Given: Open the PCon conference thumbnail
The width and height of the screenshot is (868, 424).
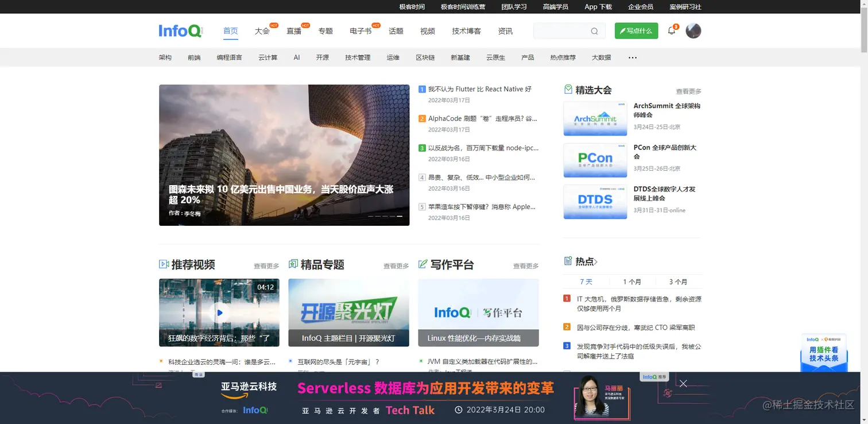Looking at the screenshot, I should pos(595,160).
